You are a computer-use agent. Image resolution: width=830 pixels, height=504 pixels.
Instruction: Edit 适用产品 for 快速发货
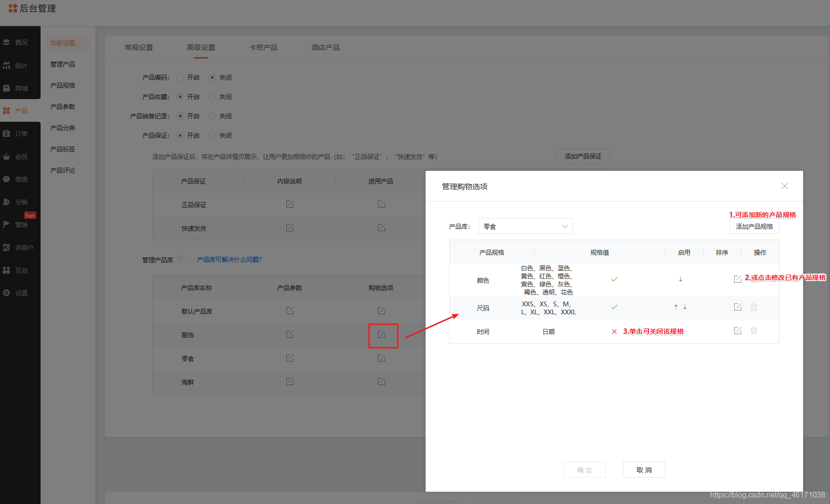coord(381,228)
